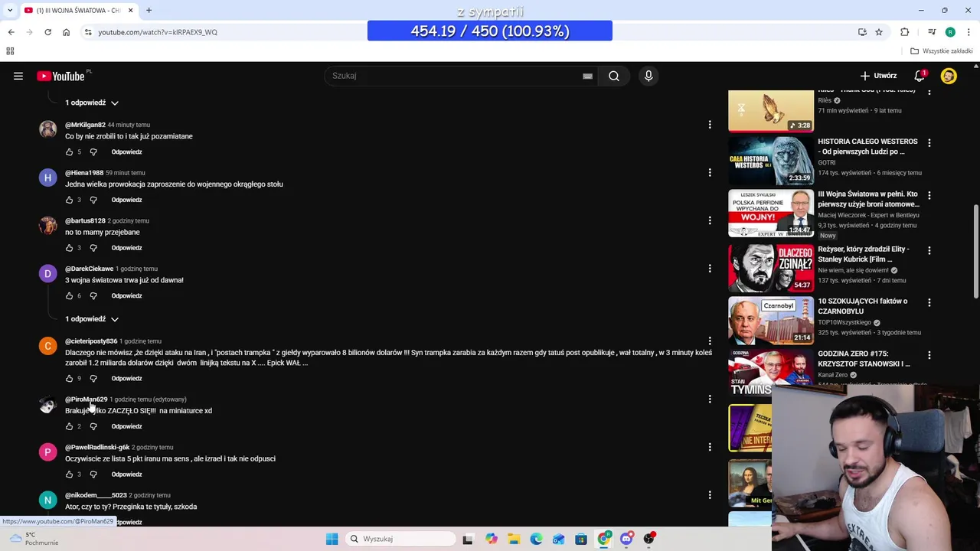Screen dimensions: 980x551
Task: Open a new browser tab
Action: 149,10
